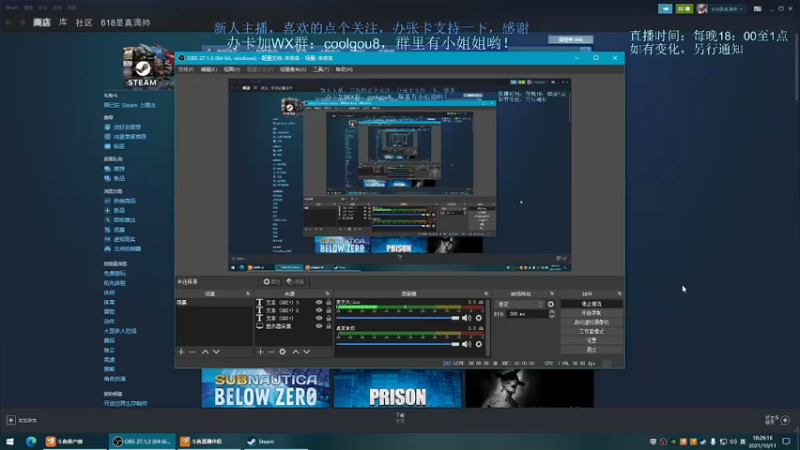The image size is (800, 450).
Task: Open OBS View menu
Action: 231,69
